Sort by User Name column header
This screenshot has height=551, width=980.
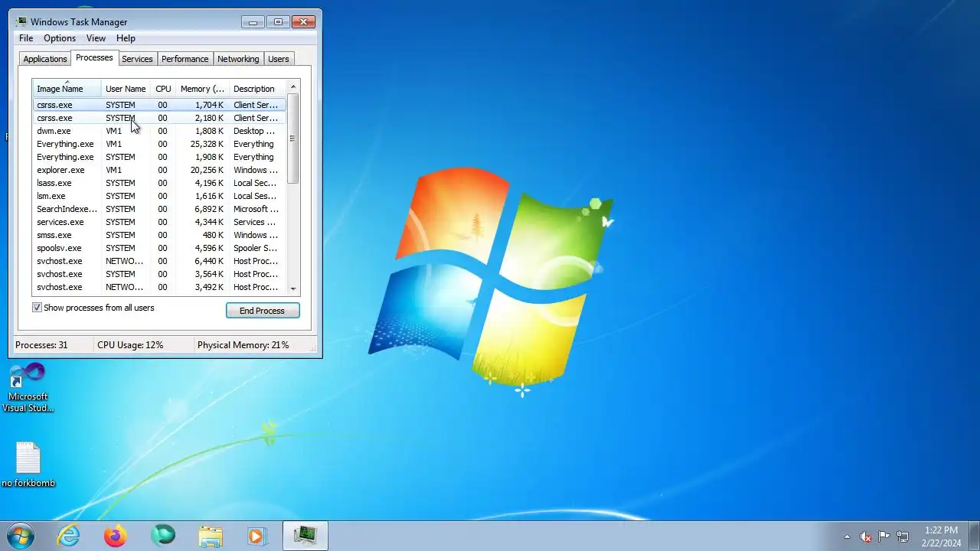[x=126, y=89]
